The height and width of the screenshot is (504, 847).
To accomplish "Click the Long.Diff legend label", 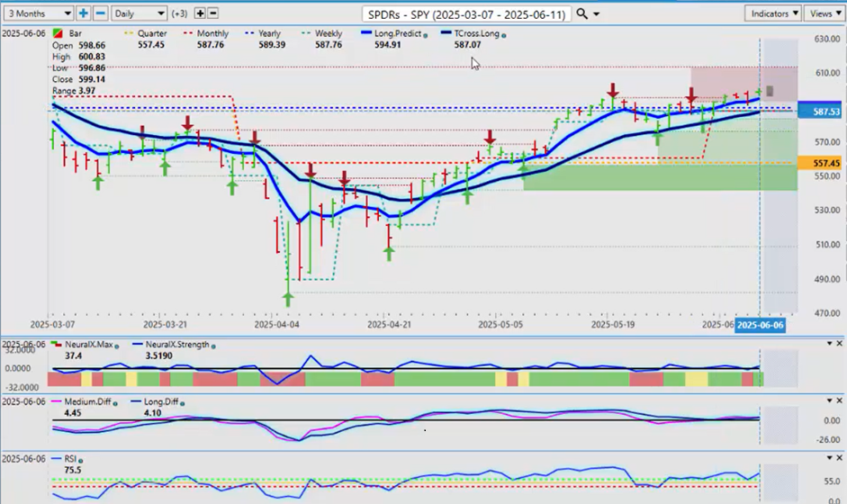I will point(161,402).
